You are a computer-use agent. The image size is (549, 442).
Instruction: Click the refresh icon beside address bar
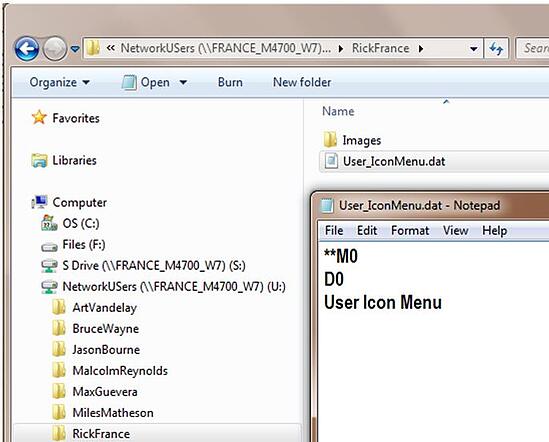click(496, 48)
